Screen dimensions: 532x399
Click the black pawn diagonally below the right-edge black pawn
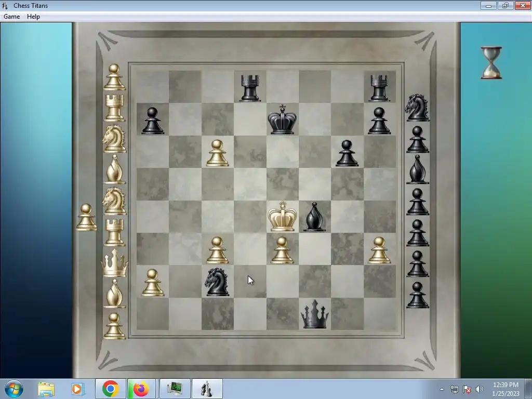[x=347, y=153]
